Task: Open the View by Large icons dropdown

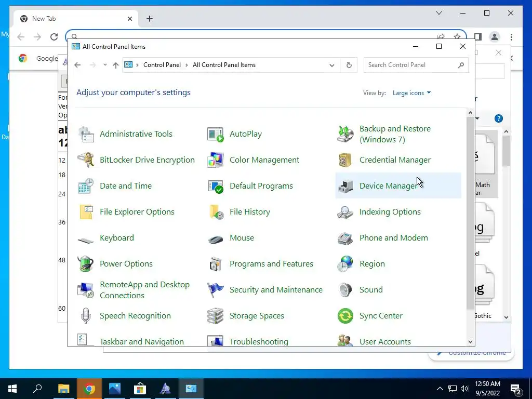Action: click(411, 93)
